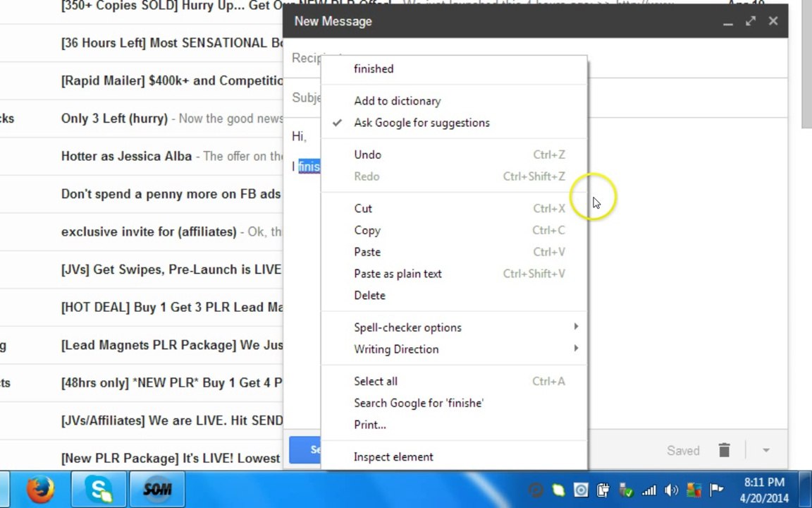Click the green blob tray icon

558,490
